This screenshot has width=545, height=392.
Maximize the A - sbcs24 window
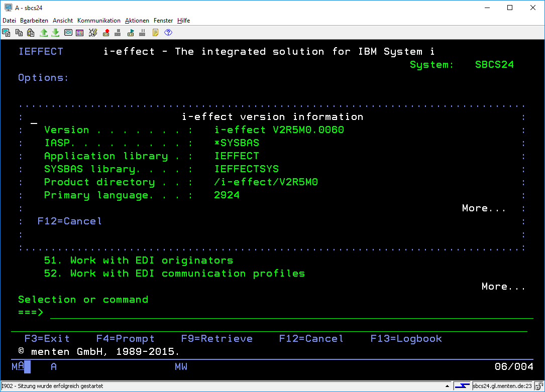click(x=509, y=8)
